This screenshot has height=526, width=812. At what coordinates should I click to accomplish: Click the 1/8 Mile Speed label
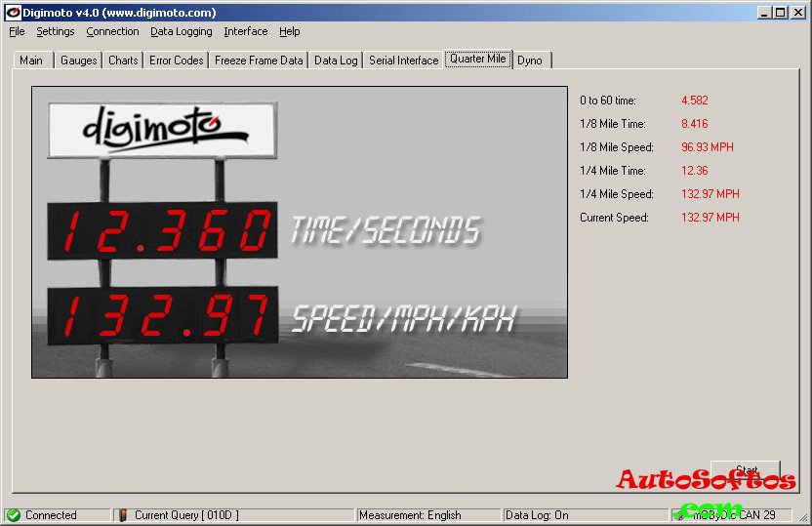[617, 147]
